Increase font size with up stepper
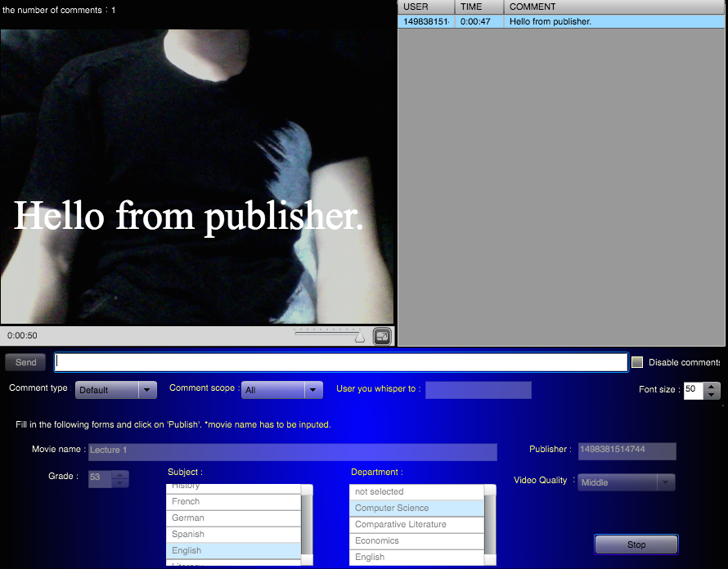The image size is (728, 569). pyautogui.click(x=712, y=386)
